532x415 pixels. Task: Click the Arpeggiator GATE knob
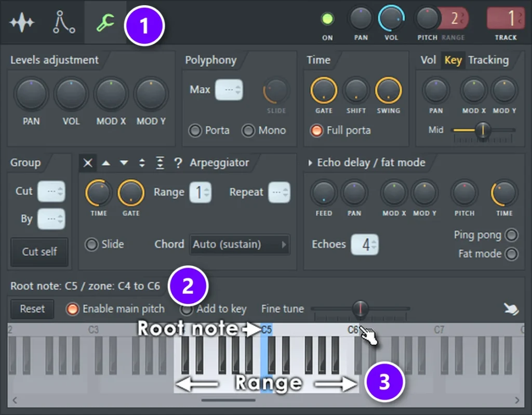point(130,193)
